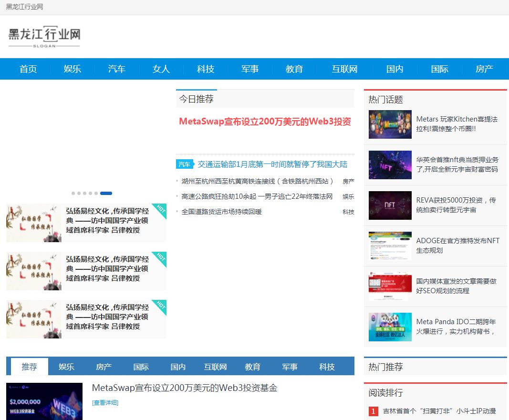Open MetaSwap宣布设立200万美元的Web3投资基金 title

coord(185,388)
